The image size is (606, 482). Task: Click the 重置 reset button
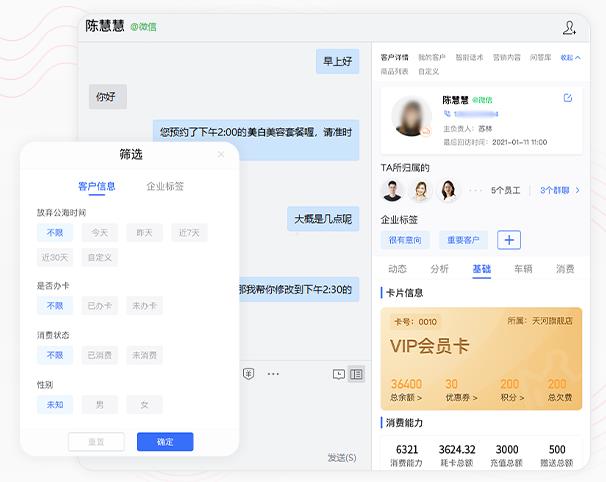click(96, 442)
